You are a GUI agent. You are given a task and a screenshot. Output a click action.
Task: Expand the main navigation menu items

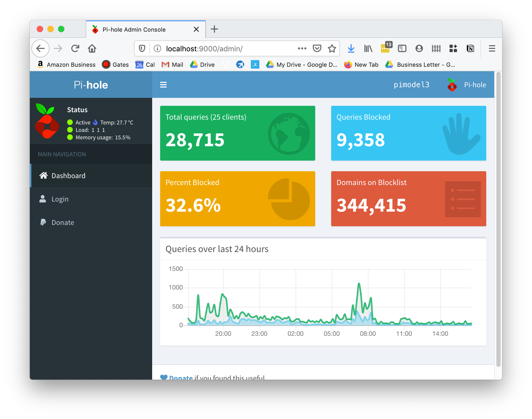coord(164,85)
